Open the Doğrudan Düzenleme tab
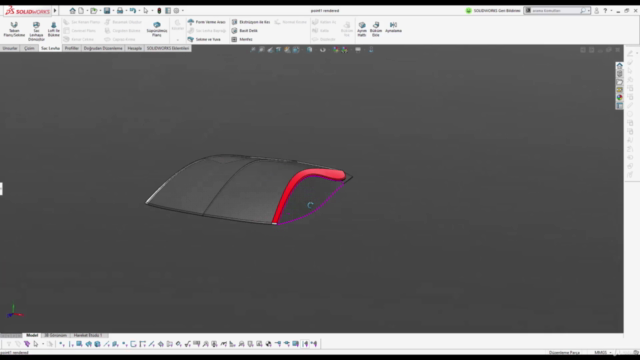Screen dimensions: 640x360 tap(103, 48)
